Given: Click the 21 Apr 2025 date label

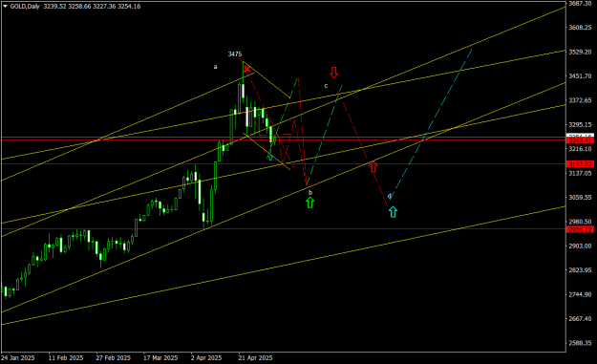Looking at the screenshot, I should click(x=255, y=358).
